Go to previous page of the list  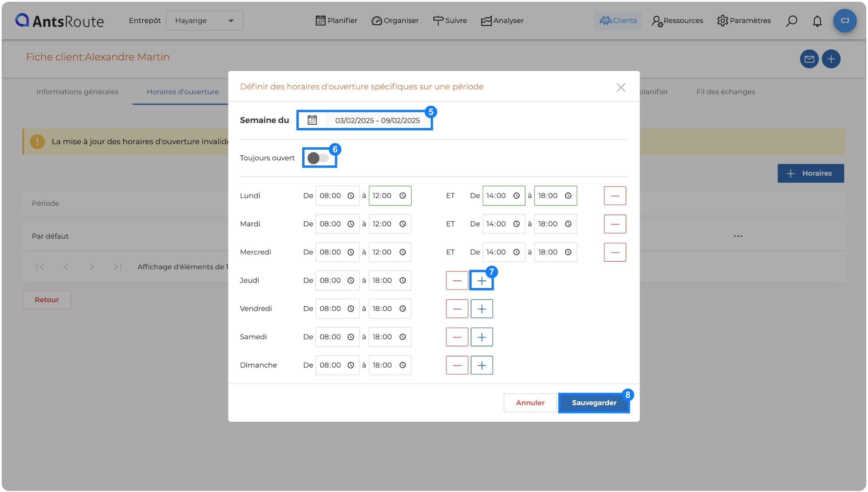pos(66,267)
